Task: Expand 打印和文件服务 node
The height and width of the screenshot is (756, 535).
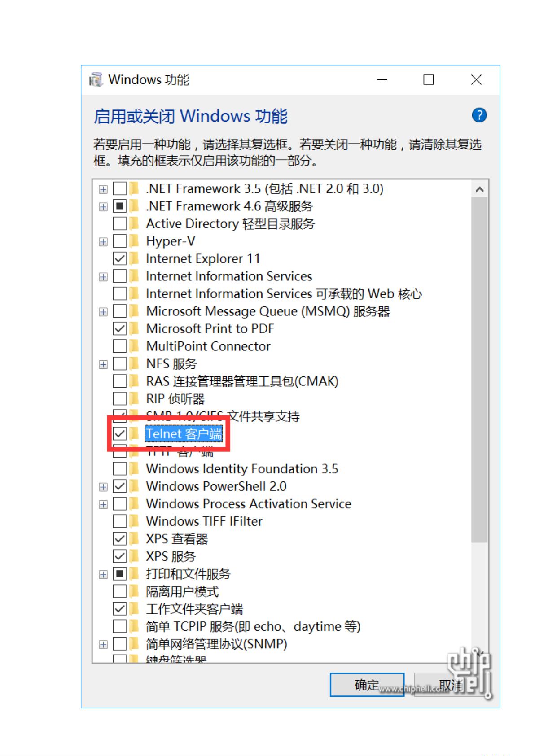Action: pos(103,574)
